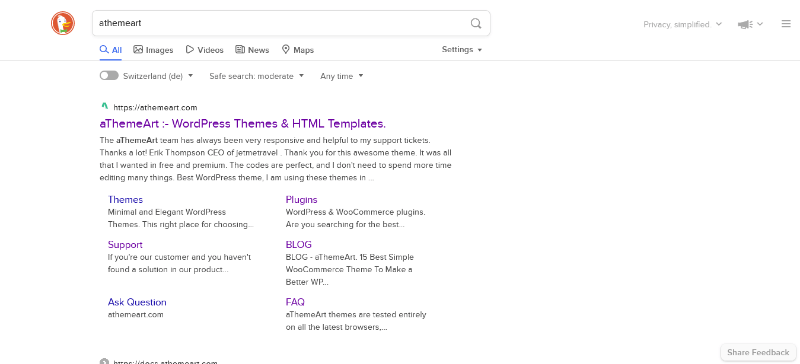Image resolution: width=800 pixels, height=364 pixels.
Task: Click the result snippet mentioning Erik Thompson
Action: coord(276,159)
